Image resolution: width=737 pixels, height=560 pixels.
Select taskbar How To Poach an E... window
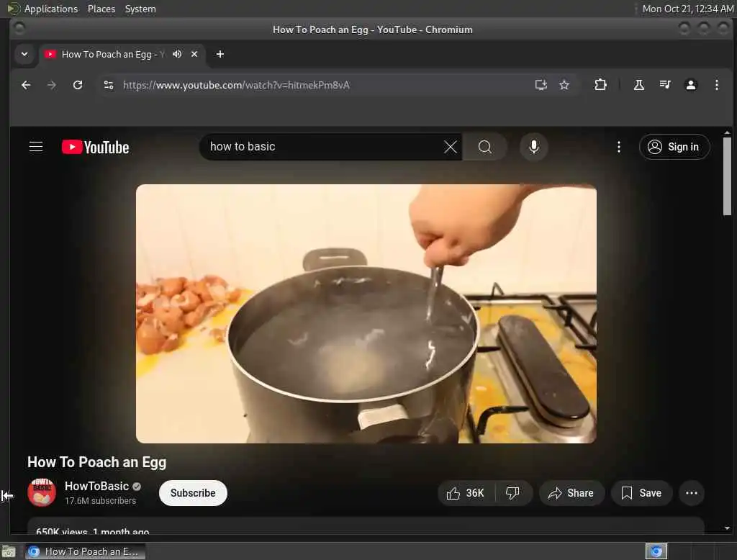point(85,551)
